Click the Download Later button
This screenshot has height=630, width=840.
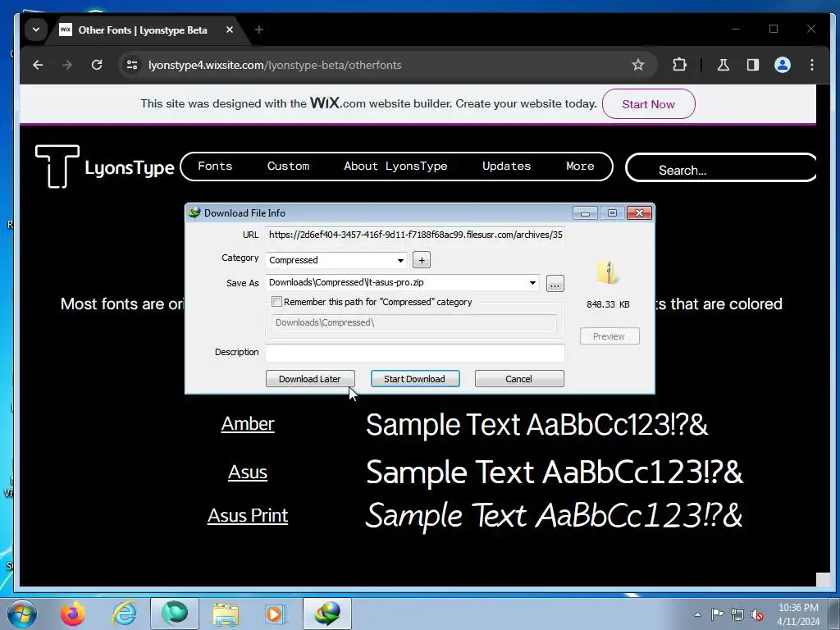click(x=310, y=379)
